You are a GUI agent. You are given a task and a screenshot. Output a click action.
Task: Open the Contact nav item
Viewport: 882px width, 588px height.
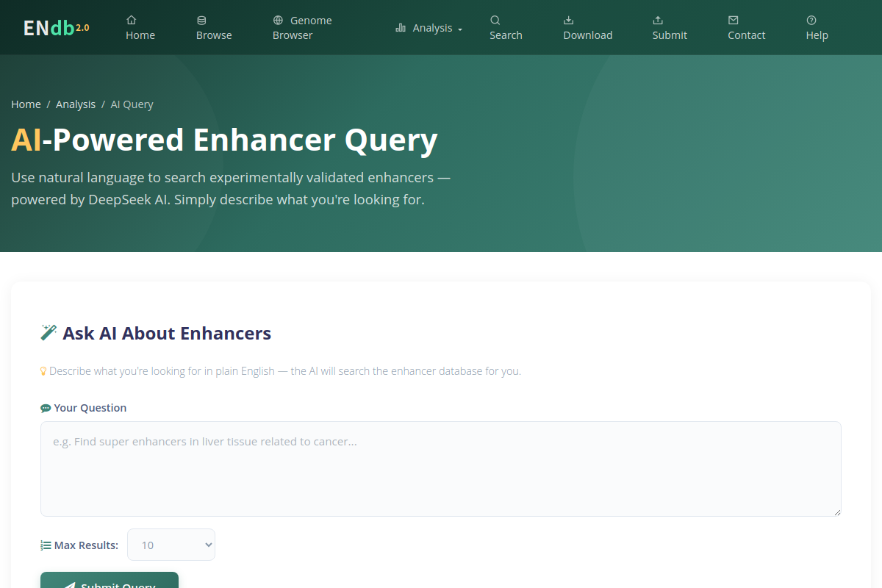point(747,28)
